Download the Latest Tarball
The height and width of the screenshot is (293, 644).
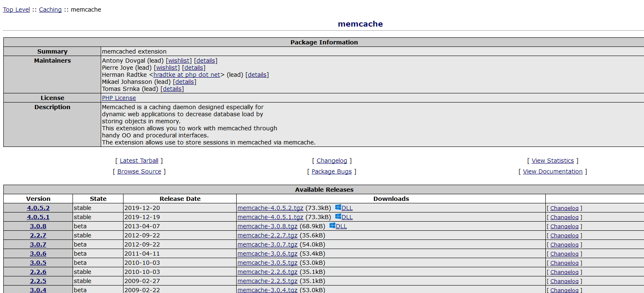[x=139, y=161]
